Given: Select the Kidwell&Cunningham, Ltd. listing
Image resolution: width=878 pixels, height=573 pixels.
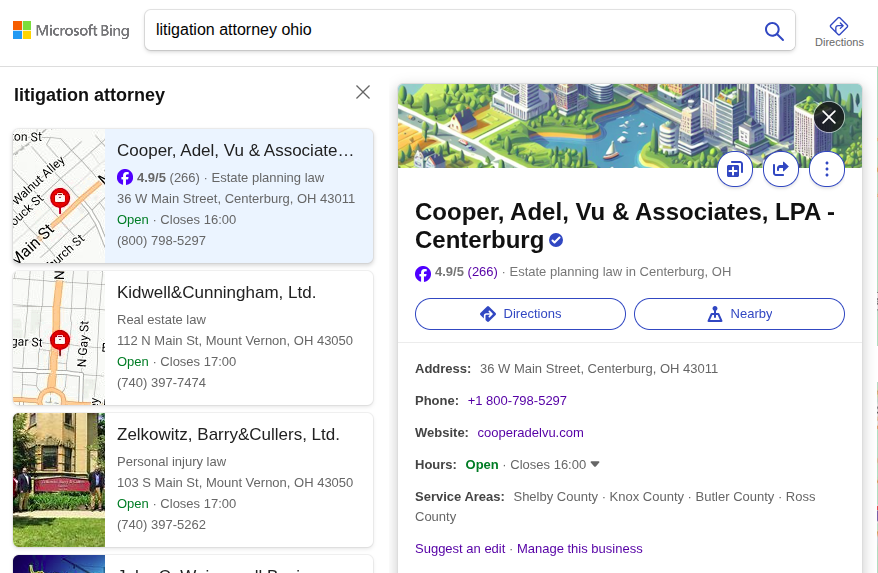Looking at the screenshot, I should click(193, 338).
